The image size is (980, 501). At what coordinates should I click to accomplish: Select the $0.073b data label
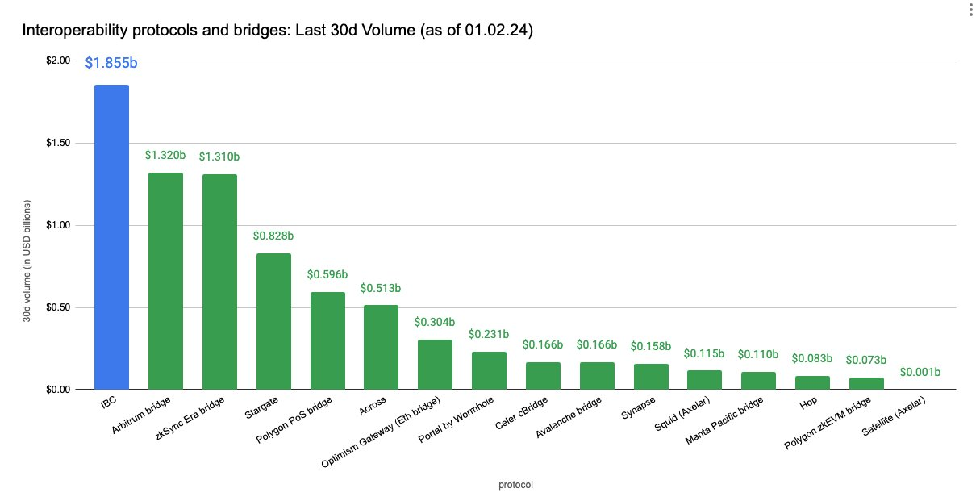coord(866,360)
